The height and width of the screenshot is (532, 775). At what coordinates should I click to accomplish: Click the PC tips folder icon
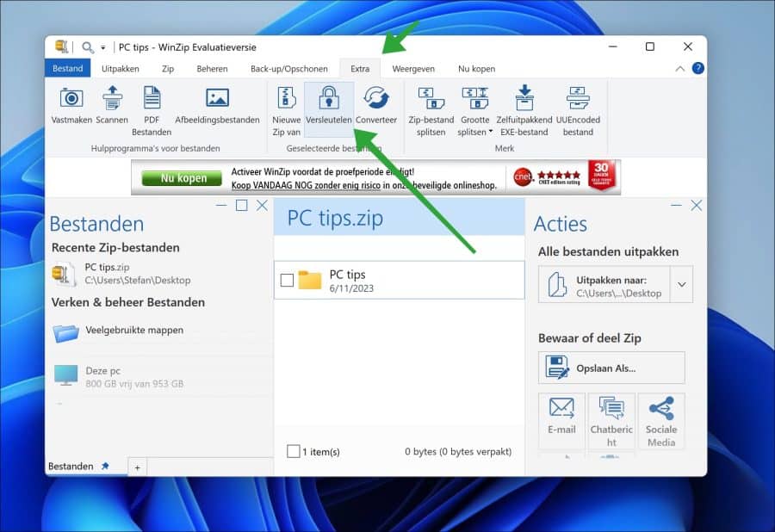[x=310, y=280]
